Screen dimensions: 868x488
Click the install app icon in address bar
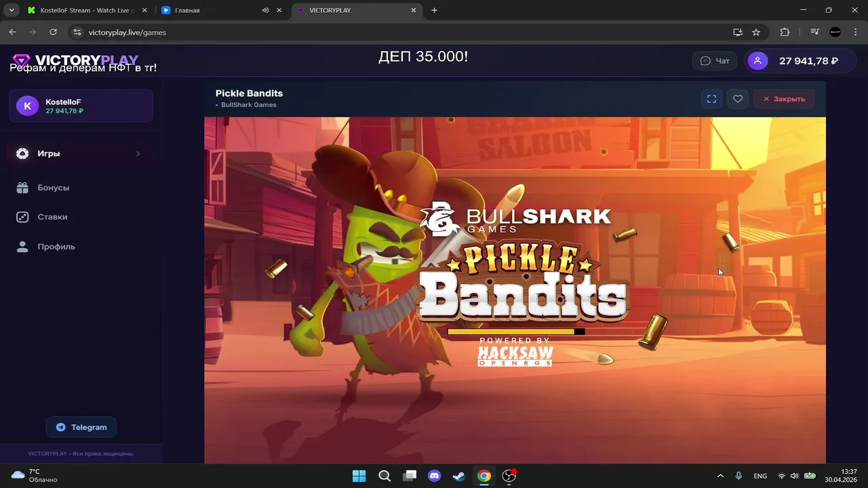738,32
